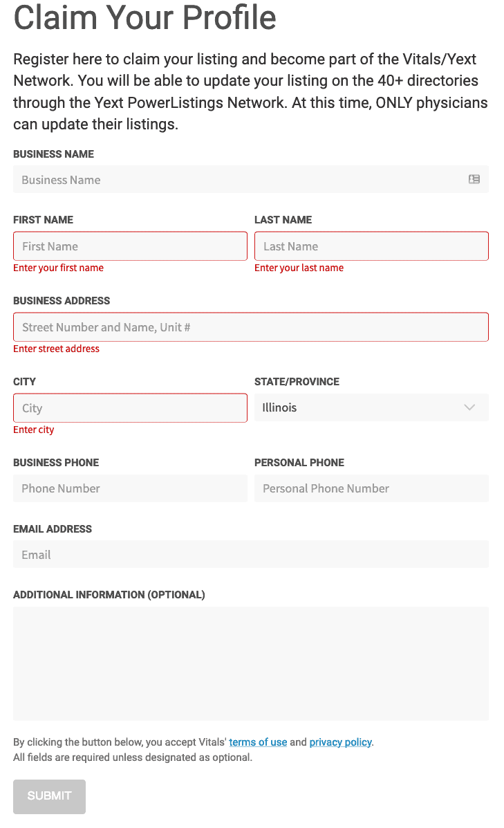The width and height of the screenshot is (504, 828).
Task: Select the Business Phone field
Action: pos(130,488)
